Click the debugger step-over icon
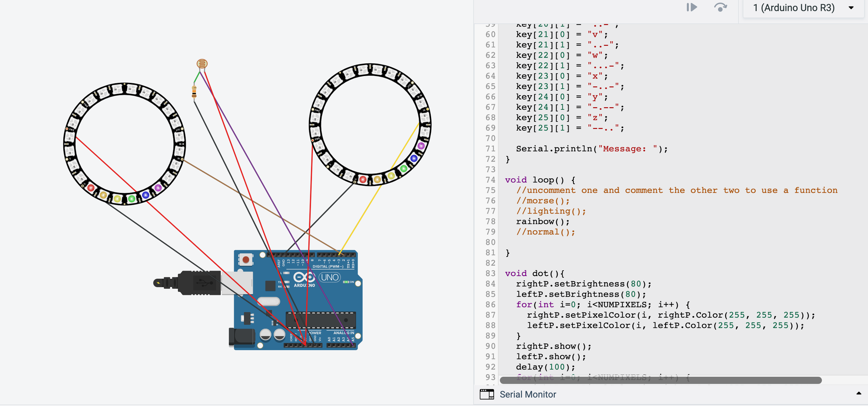868x406 pixels. [x=720, y=8]
